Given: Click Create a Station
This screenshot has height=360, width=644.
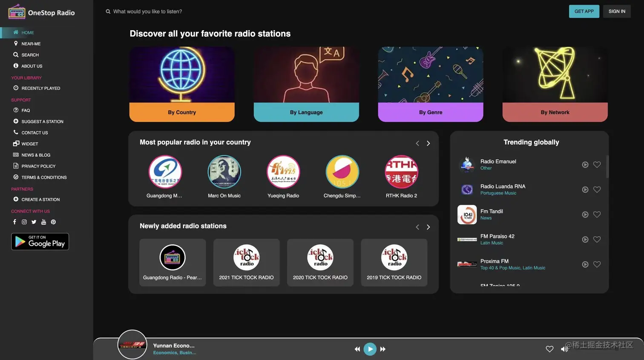Looking at the screenshot, I should tap(37, 199).
